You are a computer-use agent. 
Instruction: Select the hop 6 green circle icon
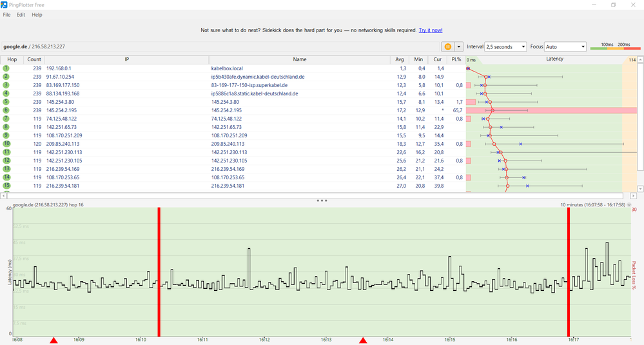[6, 110]
